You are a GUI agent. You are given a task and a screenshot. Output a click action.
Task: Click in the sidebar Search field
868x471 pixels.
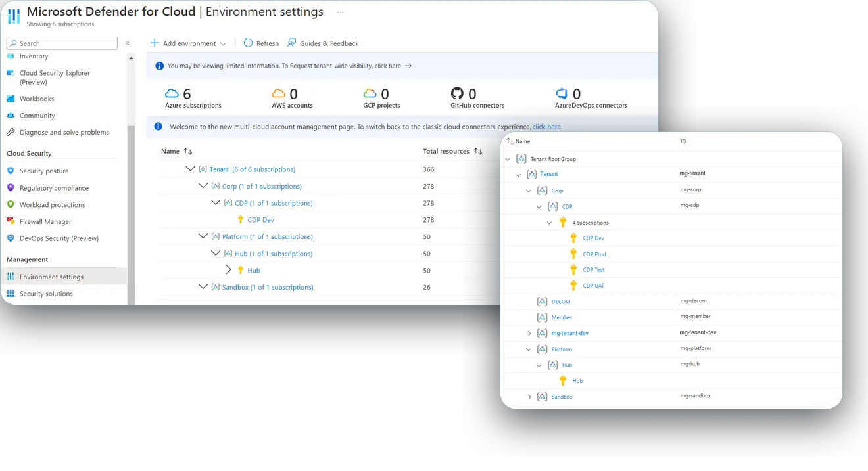coord(62,43)
